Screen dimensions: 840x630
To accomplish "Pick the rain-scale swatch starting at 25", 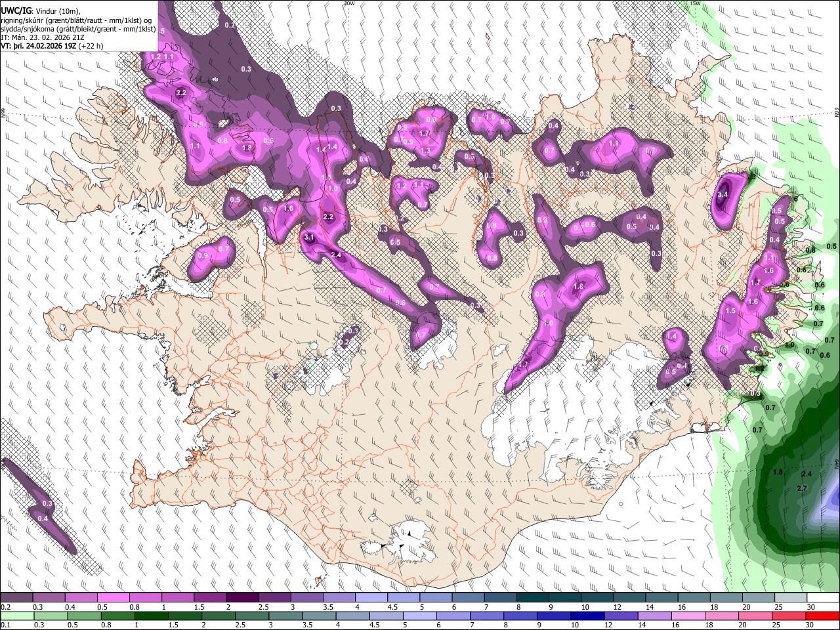I will point(788,616).
